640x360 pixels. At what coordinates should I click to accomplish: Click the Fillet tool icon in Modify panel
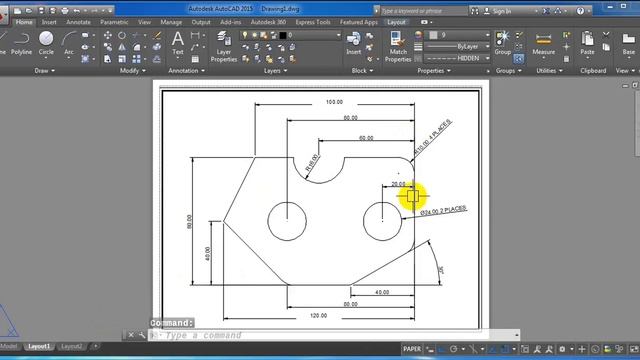[x=136, y=47]
